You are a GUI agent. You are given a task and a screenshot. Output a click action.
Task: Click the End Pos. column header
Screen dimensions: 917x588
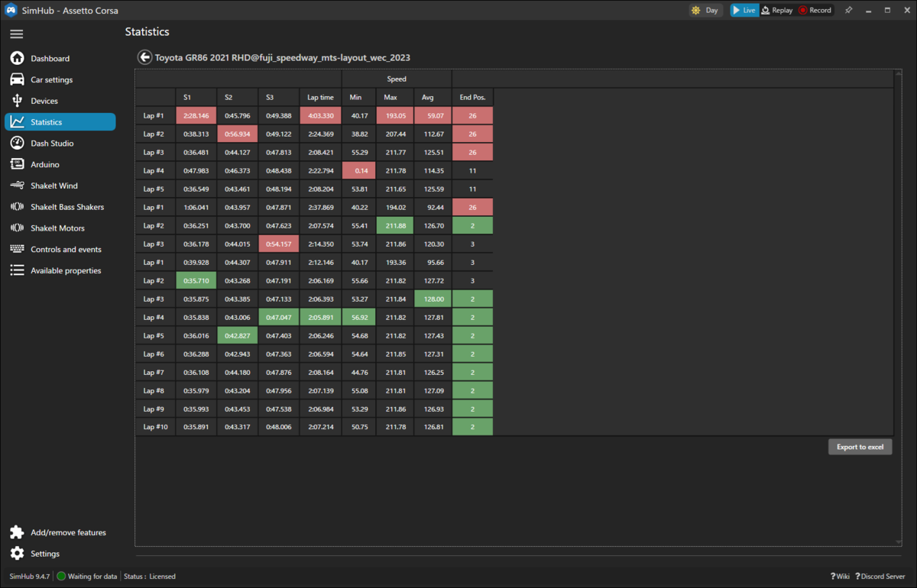[x=472, y=98]
